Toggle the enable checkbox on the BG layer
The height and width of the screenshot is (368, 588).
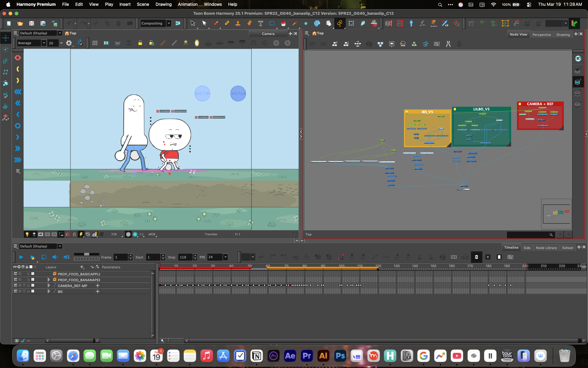click(x=33, y=291)
